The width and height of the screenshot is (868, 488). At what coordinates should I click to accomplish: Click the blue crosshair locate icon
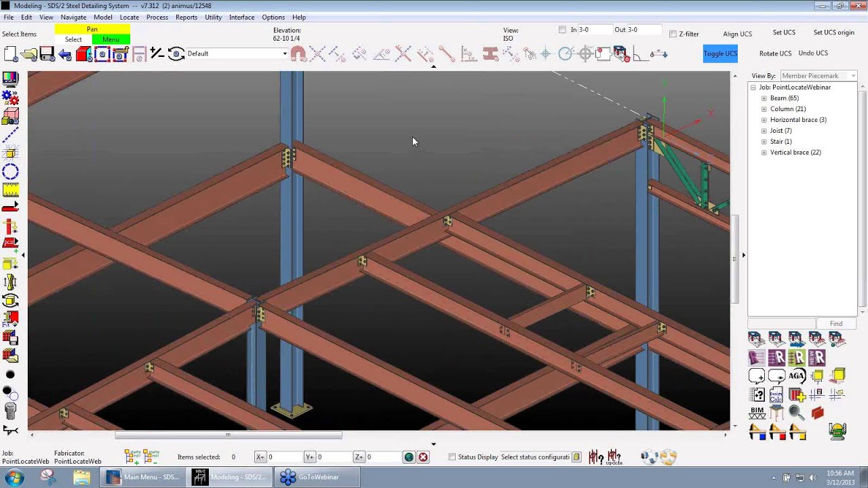(x=545, y=54)
